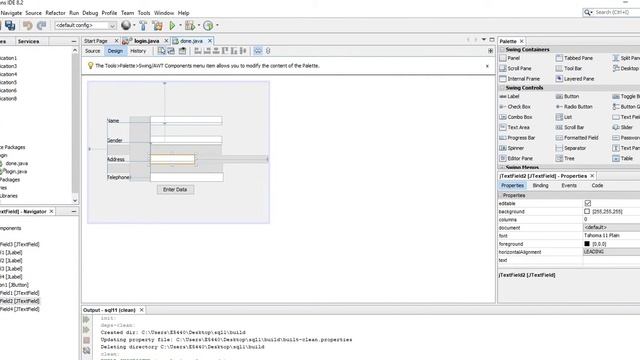Switch to the login.java tab
The image size is (640, 360).
[x=147, y=41]
